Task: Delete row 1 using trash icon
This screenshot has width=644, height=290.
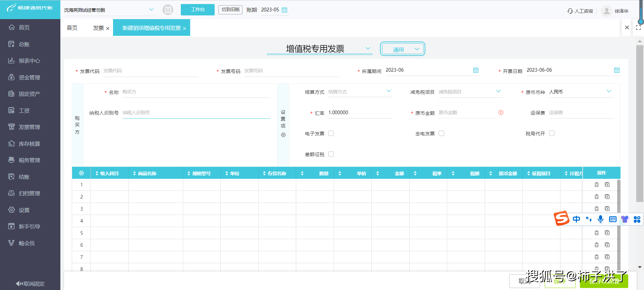Action: pos(596,185)
